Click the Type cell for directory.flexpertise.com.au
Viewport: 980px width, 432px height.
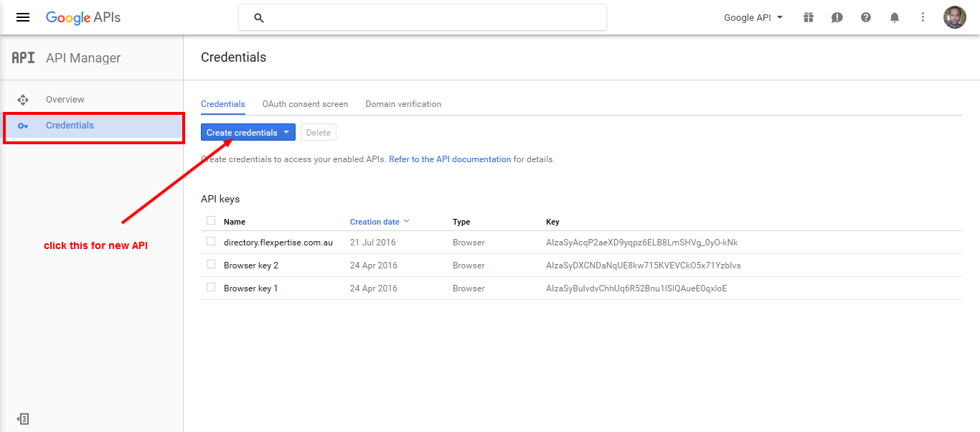click(468, 243)
